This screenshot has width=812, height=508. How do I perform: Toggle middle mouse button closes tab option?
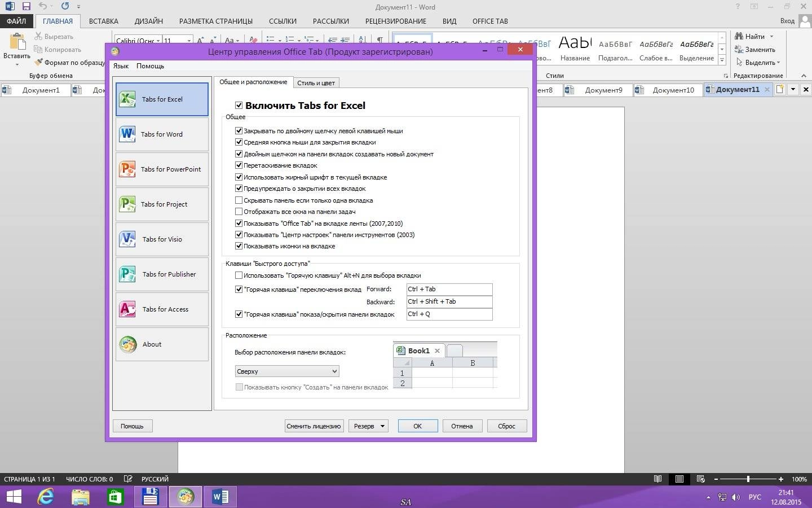pyautogui.click(x=239, y=142)
